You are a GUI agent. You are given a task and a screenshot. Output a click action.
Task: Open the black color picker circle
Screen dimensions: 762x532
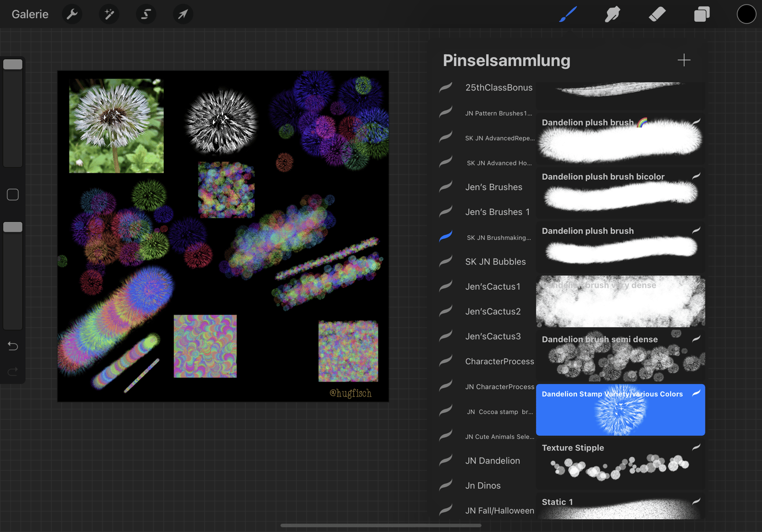tap(746, 14)
